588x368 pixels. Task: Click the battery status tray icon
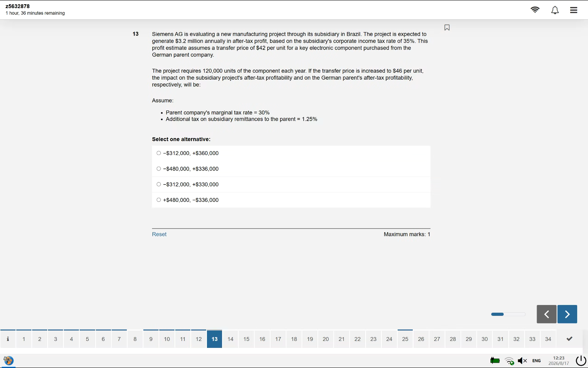click(x=495, y=361)
